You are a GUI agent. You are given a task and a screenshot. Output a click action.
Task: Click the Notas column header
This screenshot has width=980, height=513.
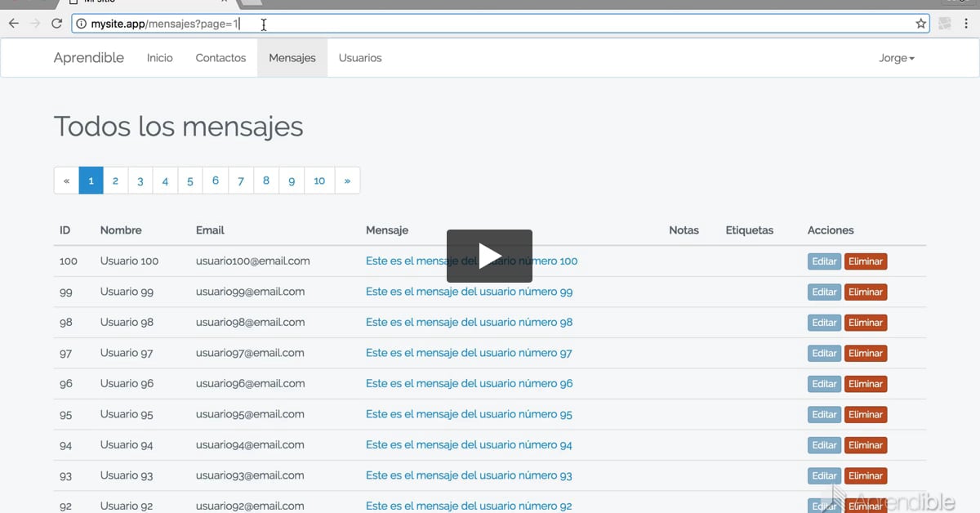[x=684, y=230]
